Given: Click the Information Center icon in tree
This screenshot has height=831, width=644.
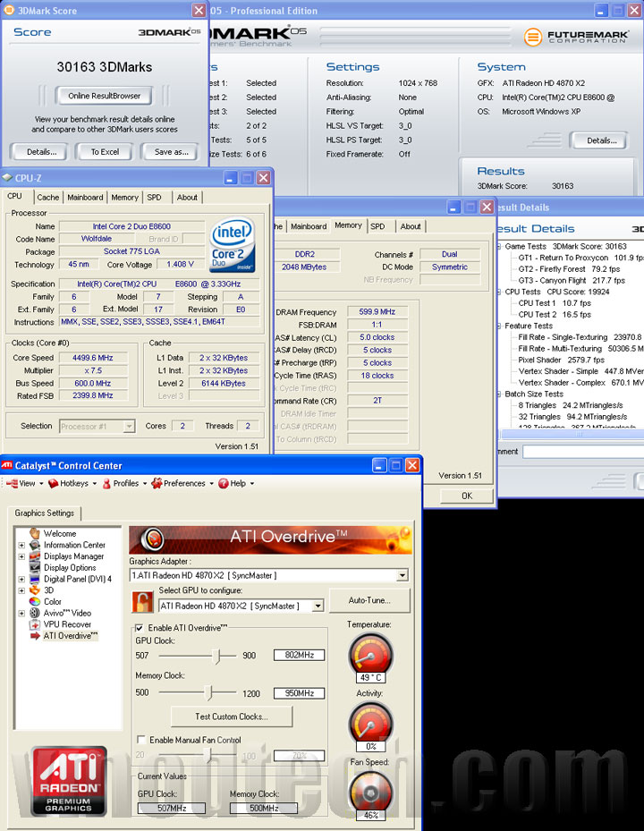Looking at the screenshot, I should pos(35,545).
